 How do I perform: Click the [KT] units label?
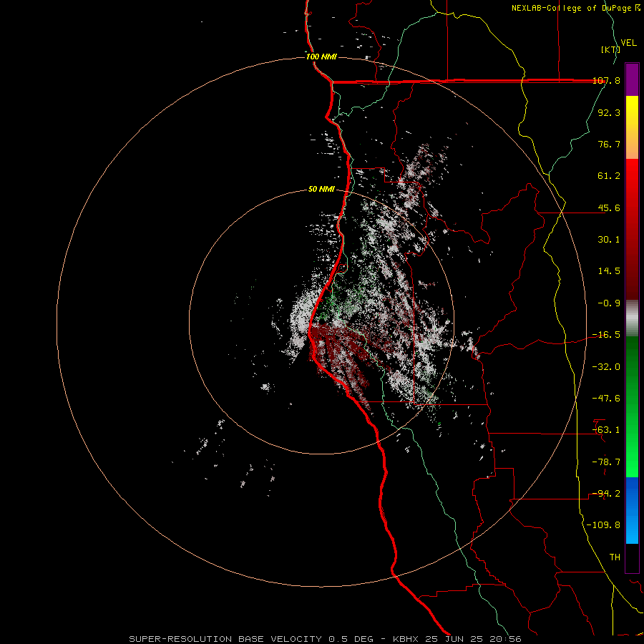610,49
